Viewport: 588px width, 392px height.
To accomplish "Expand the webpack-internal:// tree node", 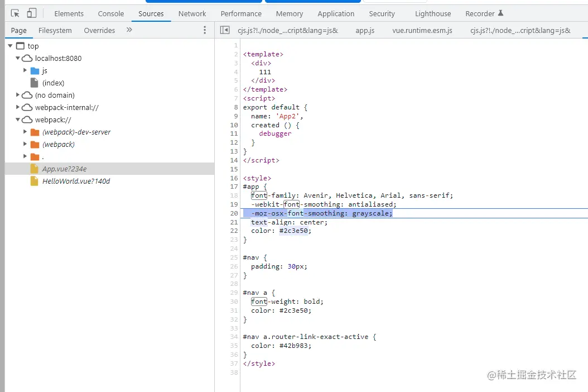I will click(18, 107).
